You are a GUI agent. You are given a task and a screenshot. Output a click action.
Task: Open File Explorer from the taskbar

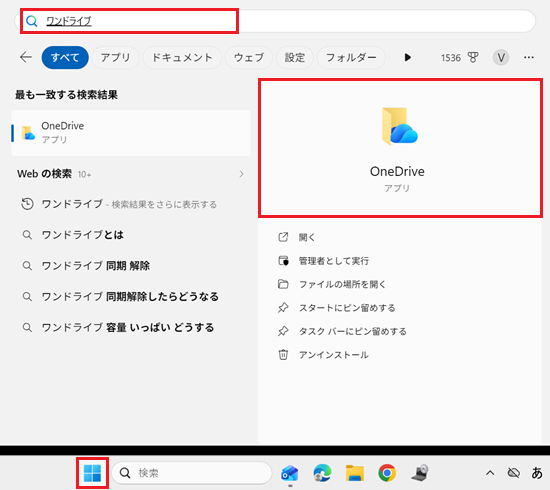[355, 473]
